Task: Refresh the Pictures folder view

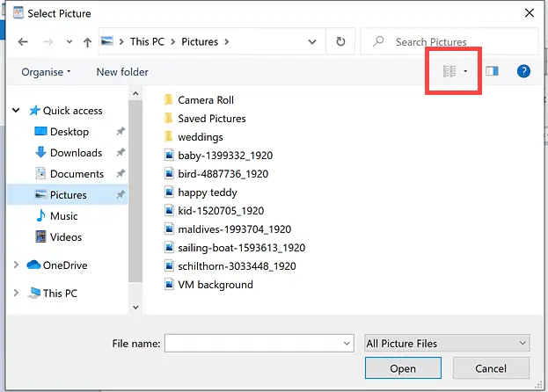Action: (340, 41)
